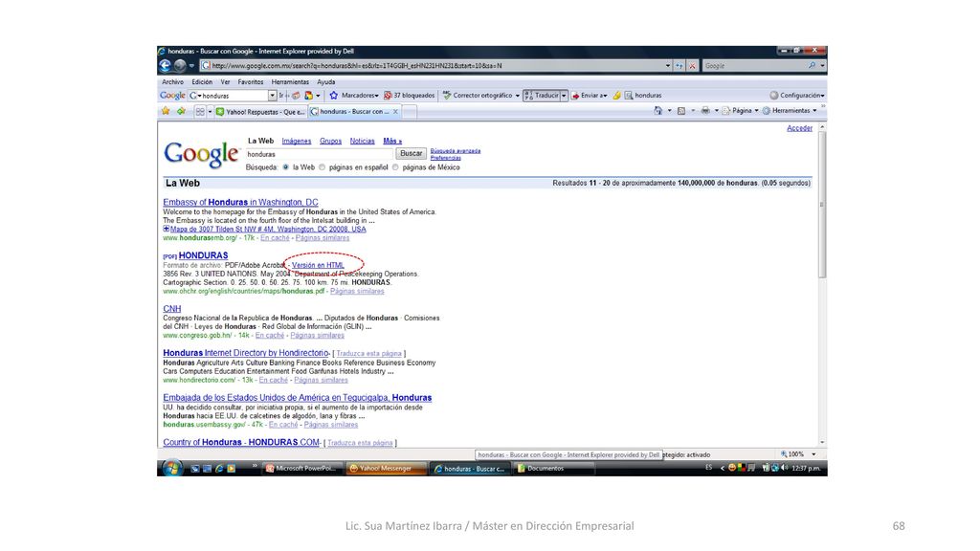
Task: Open tab list dropdown beside Quick Tabs
Action: pyautogui.click(x=210, y=111)
